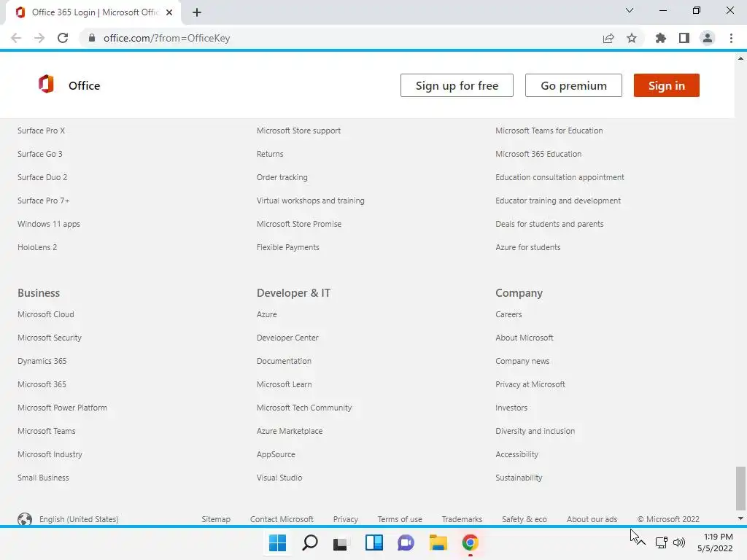Open Task View on the taskbar
The height and width of the screenshot is (560, 747).
(340, 543)
